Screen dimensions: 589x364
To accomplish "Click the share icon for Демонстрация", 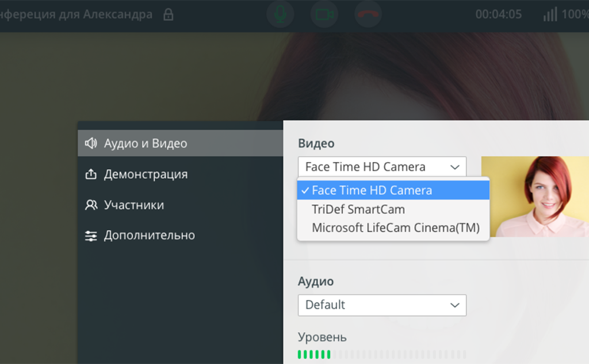I will click(x=91, y=174).
